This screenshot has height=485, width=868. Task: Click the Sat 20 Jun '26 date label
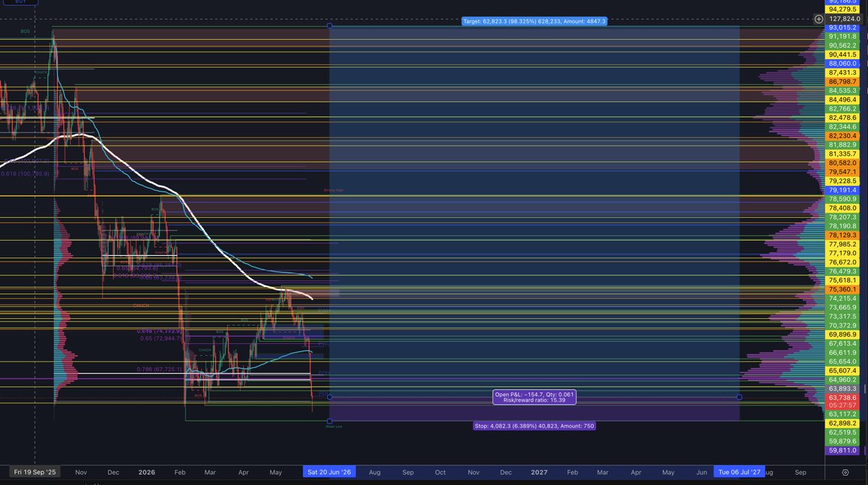[328, 472]
